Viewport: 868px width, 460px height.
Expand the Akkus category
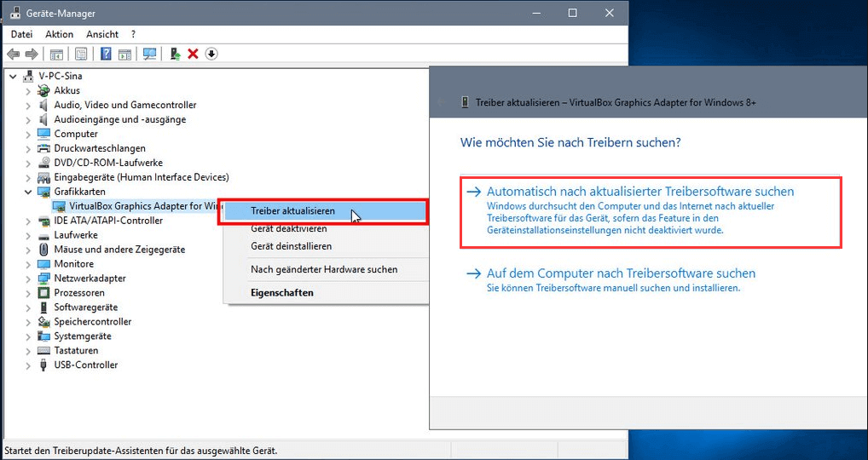pos(27,90)
